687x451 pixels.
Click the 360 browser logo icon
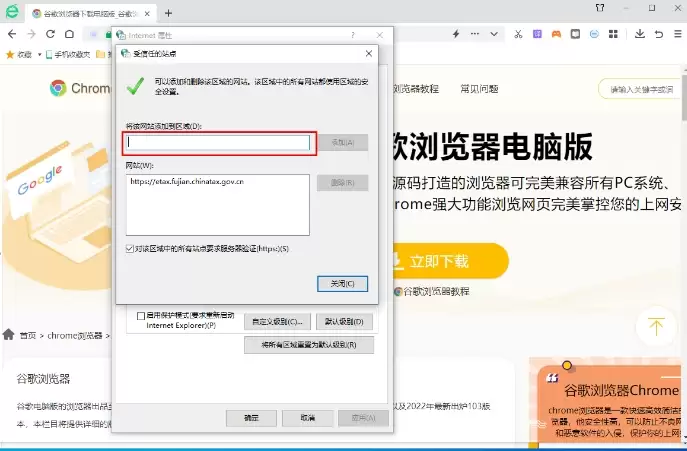pyautogui.click(x=12, y=11)
